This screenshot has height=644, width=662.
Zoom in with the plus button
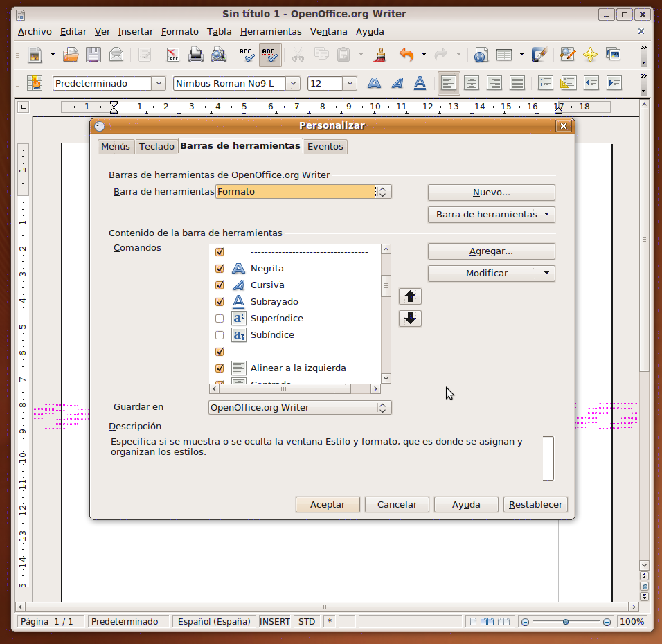pyautogui.click(x=607, y=622)
